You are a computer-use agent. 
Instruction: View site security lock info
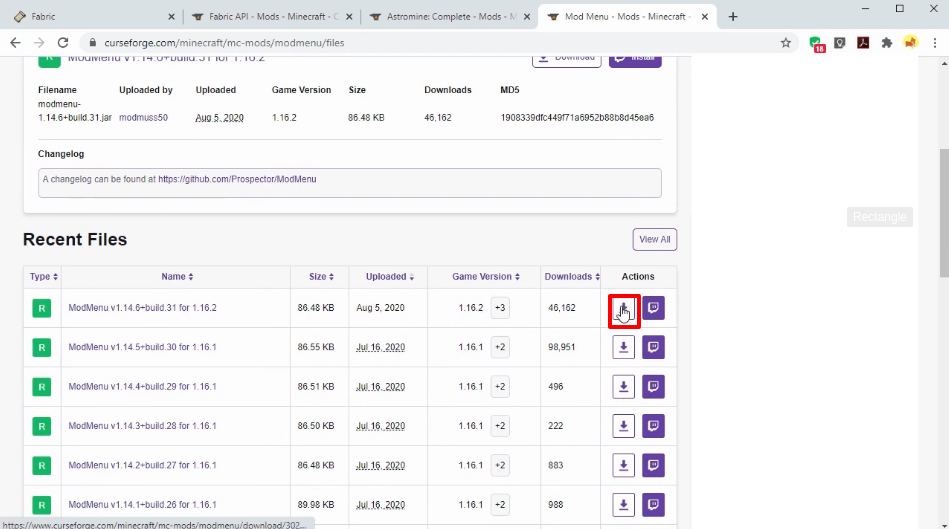tap(93, 42)
